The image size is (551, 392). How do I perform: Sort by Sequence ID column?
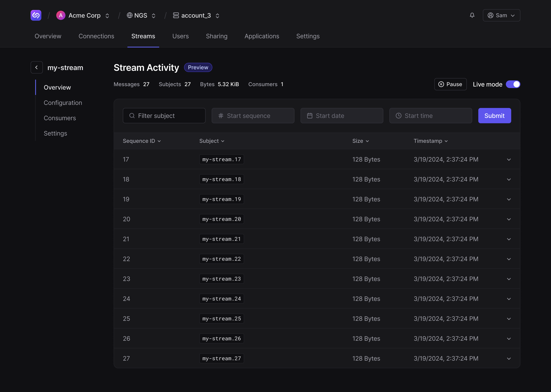point(142,141)
